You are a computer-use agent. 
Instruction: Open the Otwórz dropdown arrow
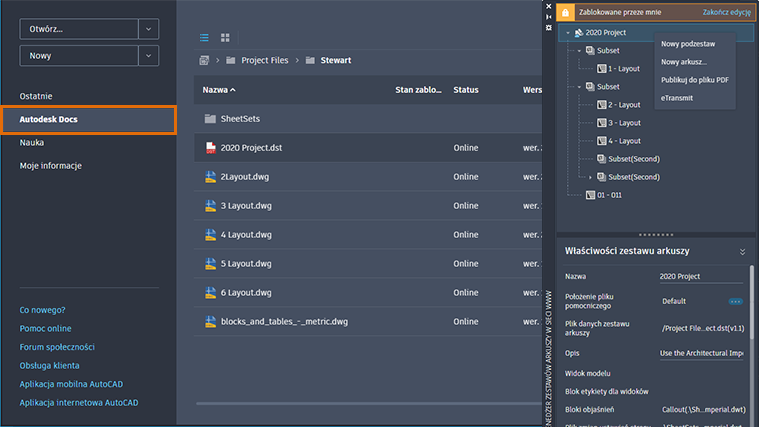149,29
